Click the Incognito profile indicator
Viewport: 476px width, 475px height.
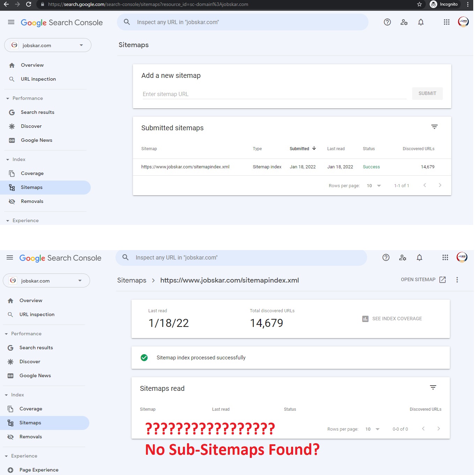click(444, 4)
